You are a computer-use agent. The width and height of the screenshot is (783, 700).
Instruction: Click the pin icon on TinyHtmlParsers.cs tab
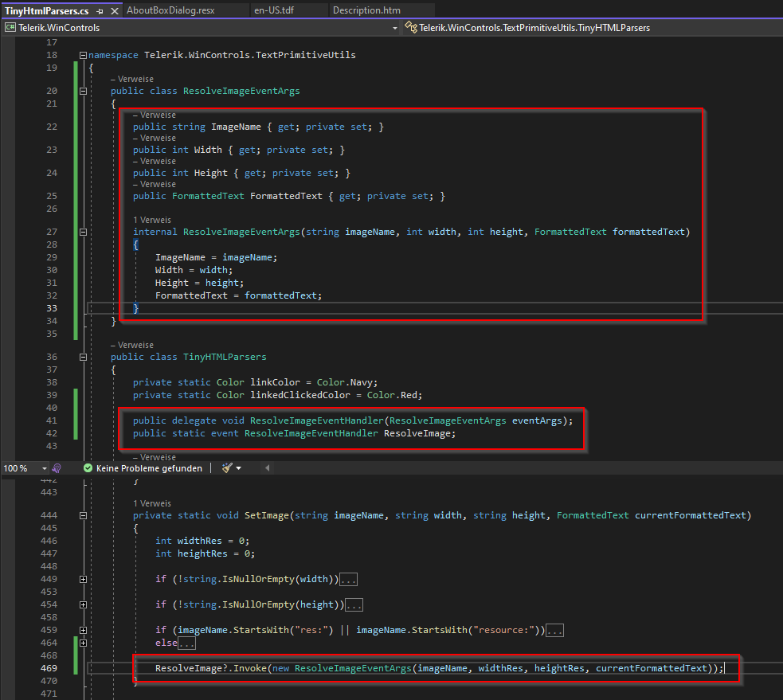99,11
